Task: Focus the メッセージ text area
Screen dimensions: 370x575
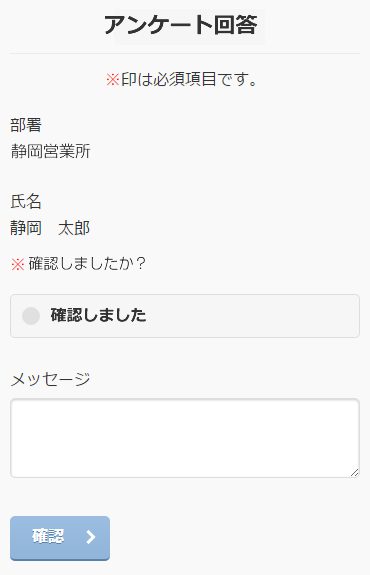Action: pyautogui.click(x=185, y=438)
